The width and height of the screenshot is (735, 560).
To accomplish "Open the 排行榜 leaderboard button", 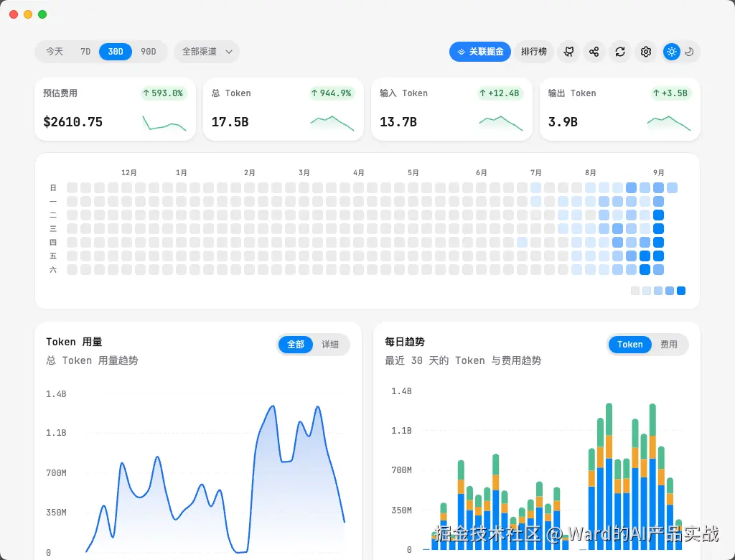I will click(x=534, y=52).
